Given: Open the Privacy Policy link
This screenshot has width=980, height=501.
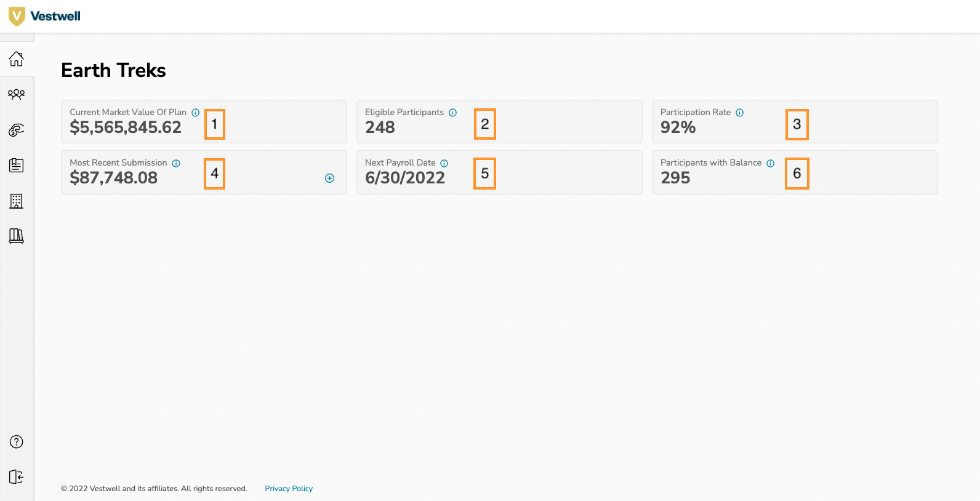Looking at the screenshot, I should point(289,489).
